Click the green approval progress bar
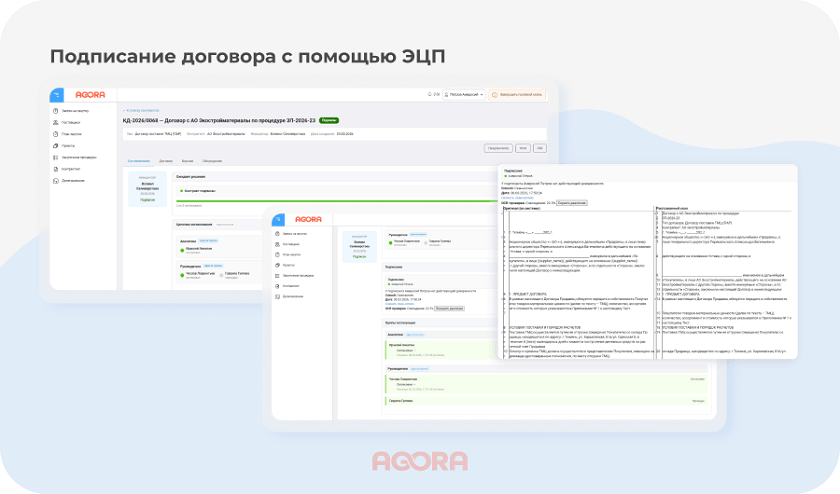This screenshot has height=494, width=840. point(337,201)
